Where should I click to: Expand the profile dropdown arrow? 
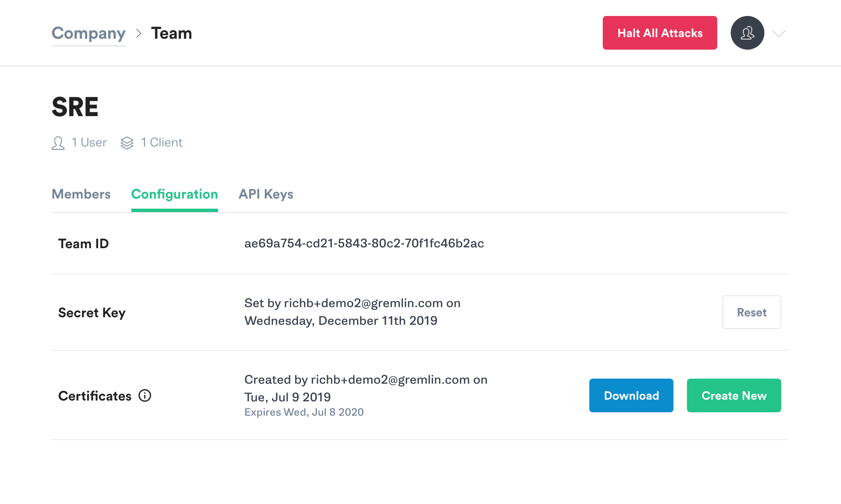779,33
